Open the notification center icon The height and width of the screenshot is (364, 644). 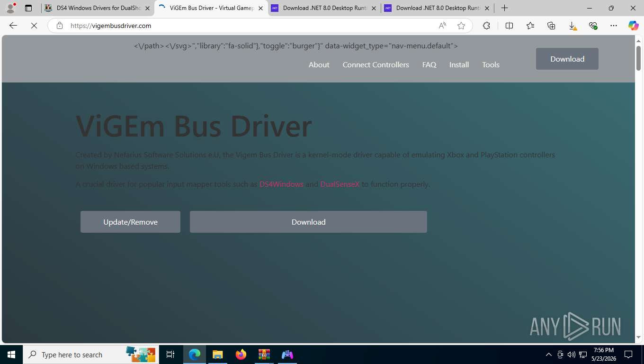[628, 355]
